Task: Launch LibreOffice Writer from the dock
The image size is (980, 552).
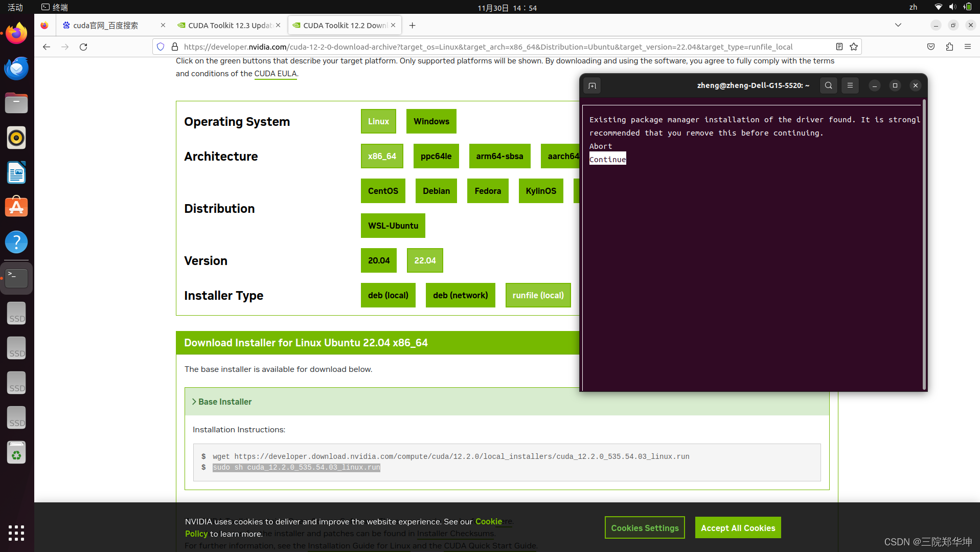Action: pyautogui.click(x=16, y=173)
